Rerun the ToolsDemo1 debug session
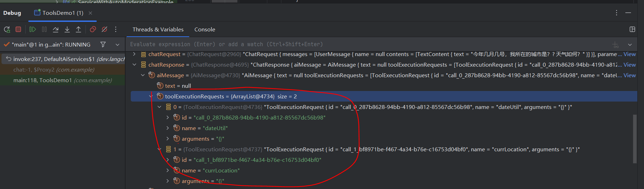The image size is (644, 189). [7, 30]
